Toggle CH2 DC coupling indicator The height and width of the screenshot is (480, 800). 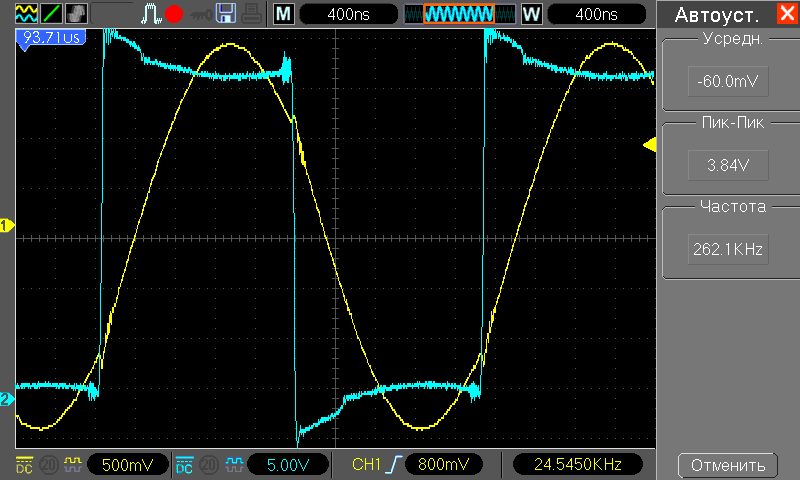184,465
